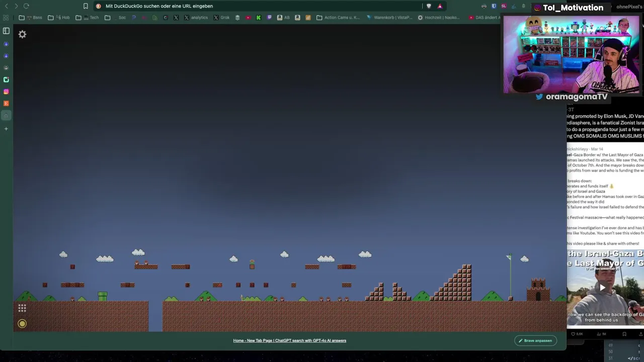
Task: Bookmark the tweet in the side panel
Action: (x=624, y=334)
